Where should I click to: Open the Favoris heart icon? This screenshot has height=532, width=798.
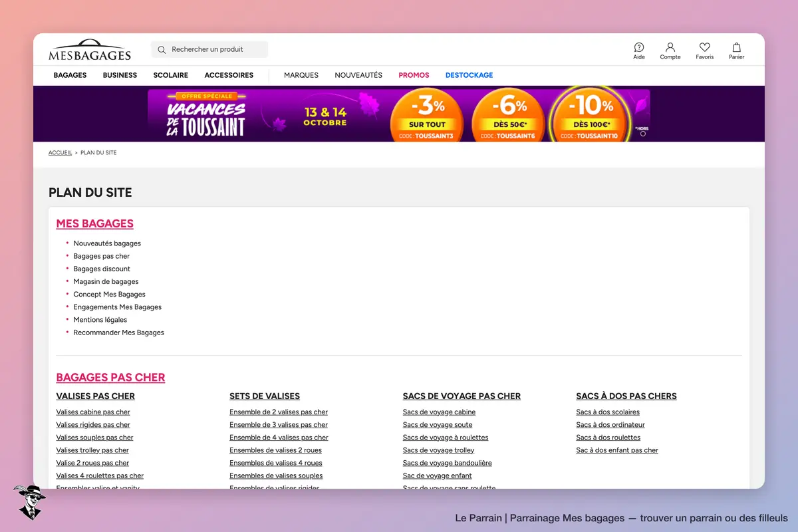tap(705, 51)
